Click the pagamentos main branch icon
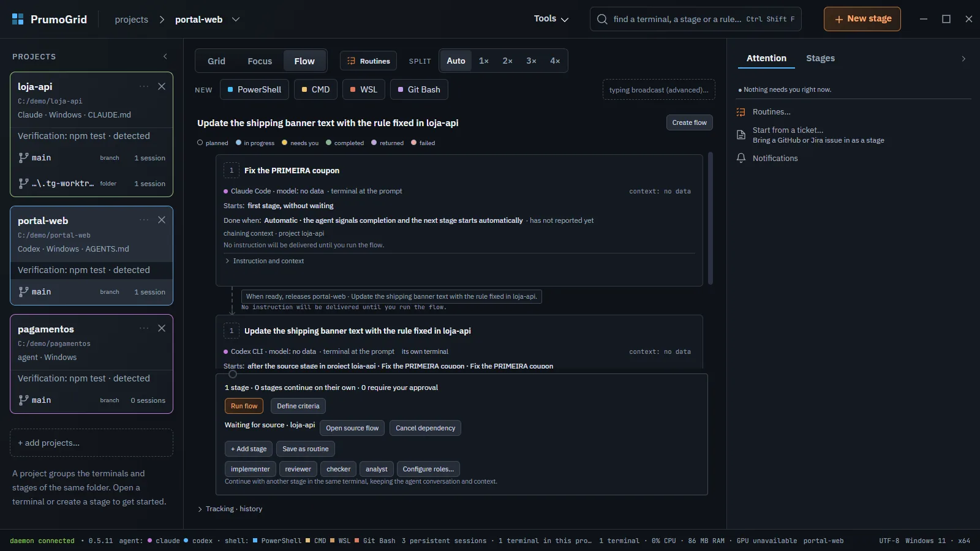 tap(23, 400)
